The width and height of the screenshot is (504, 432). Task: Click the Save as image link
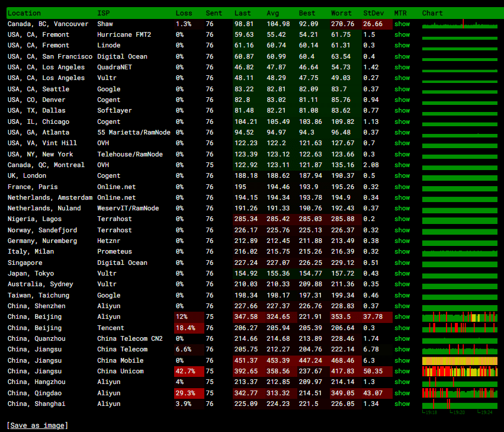coord(37,425)
